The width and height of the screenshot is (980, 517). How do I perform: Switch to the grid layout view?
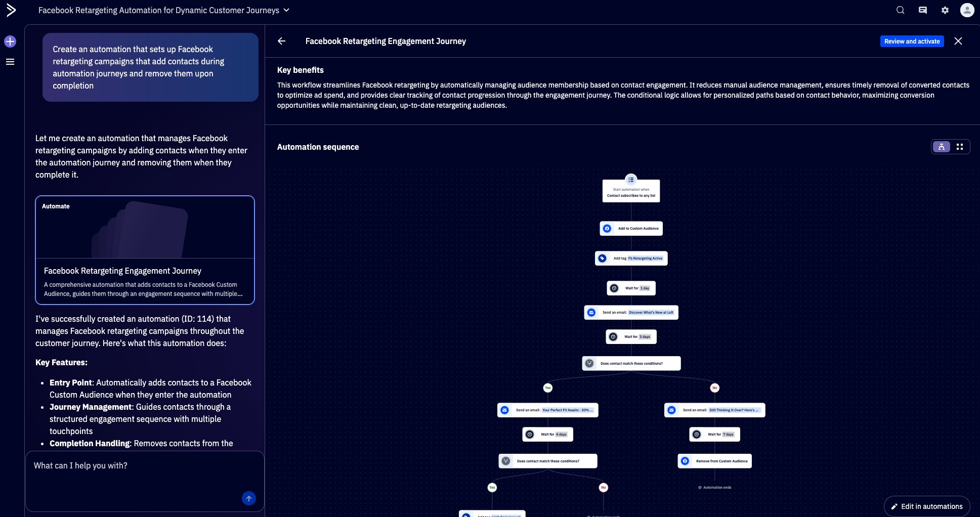(x=960, y=147)
